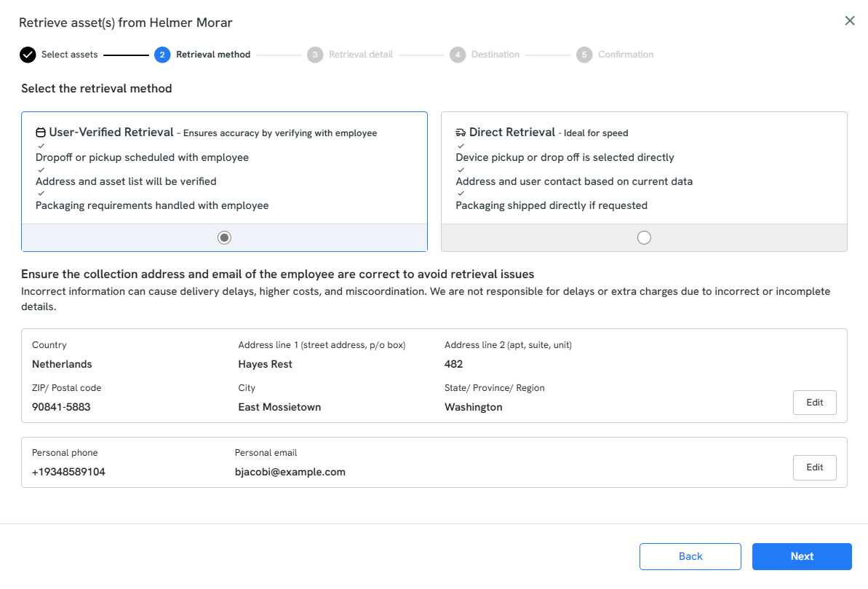Click the step 2 Retrieval method circle
Image resolution: width=868 pixels, height=589 pixels.
162,55
